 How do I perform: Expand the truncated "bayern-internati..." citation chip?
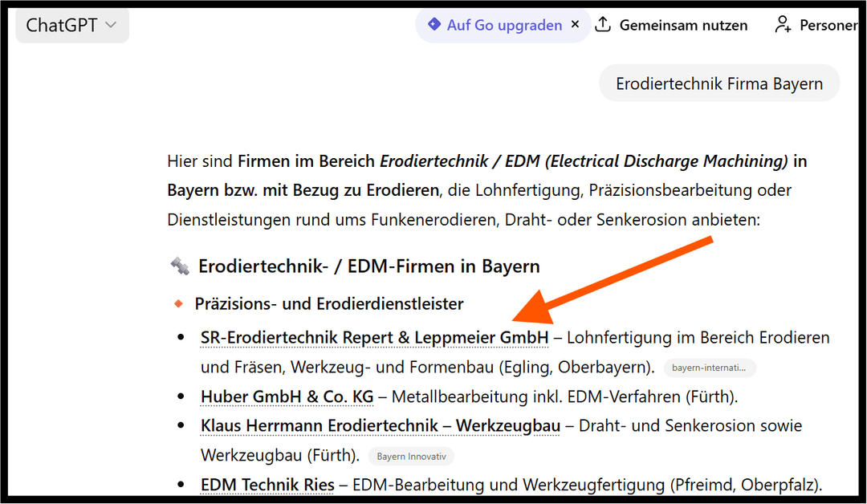(710, 368)
